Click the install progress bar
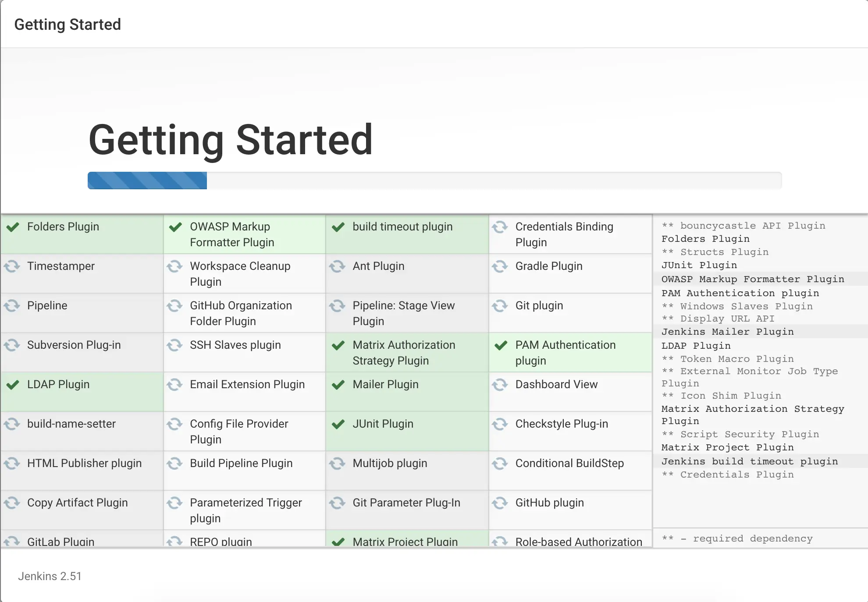This screenshot has height=602, width=868. pyautogui.click(x=434, y=181)
